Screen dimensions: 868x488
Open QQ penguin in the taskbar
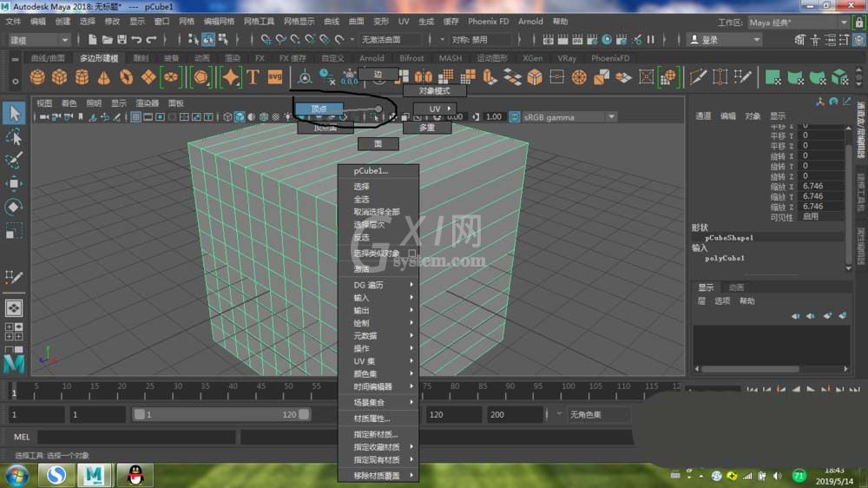pyautogui.click(x=135, y=475)
